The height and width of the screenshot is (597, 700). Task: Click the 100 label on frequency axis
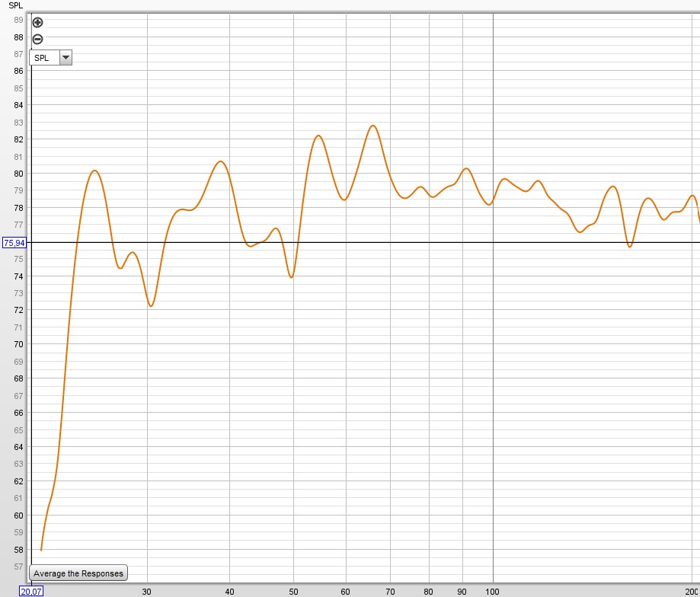(493, 590)
